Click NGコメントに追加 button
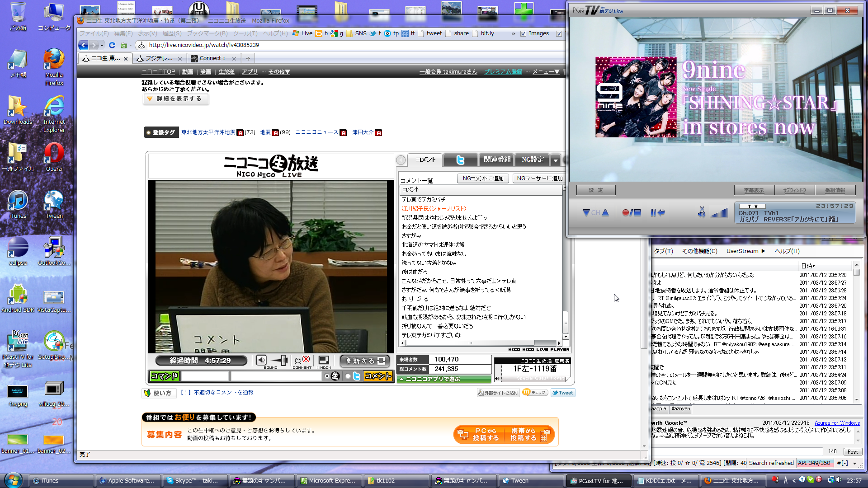868x488 pixels. click(x=483, y=178)
